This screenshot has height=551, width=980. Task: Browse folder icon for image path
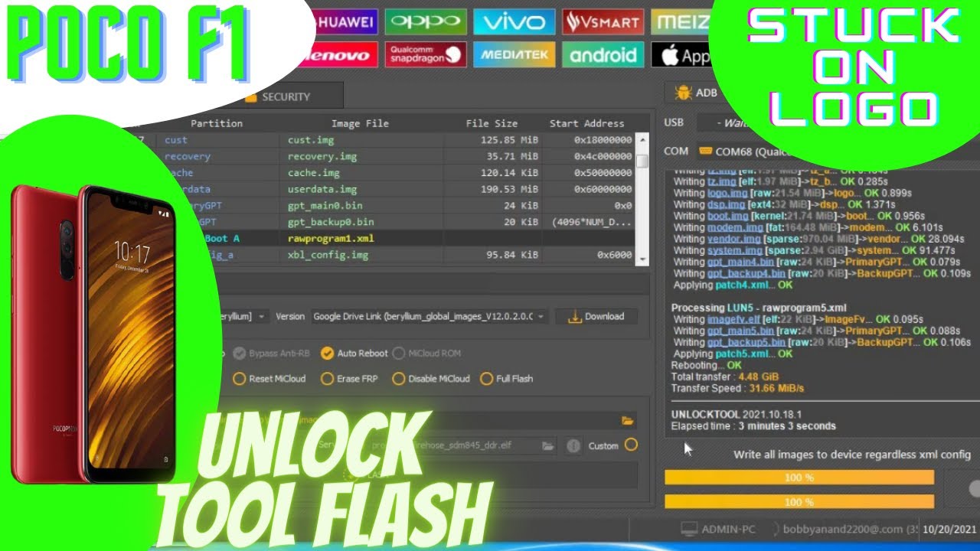click(628, 420)
